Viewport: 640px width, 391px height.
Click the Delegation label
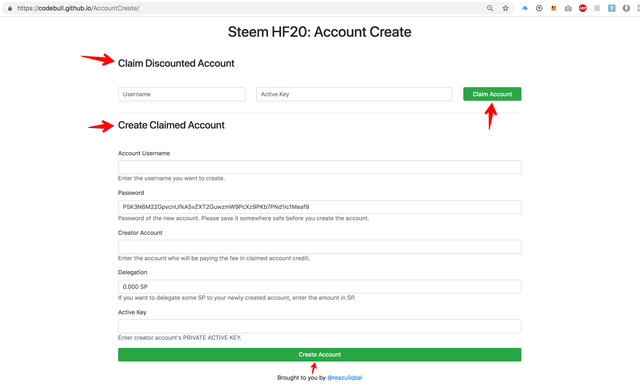click(x=132, y=272)
